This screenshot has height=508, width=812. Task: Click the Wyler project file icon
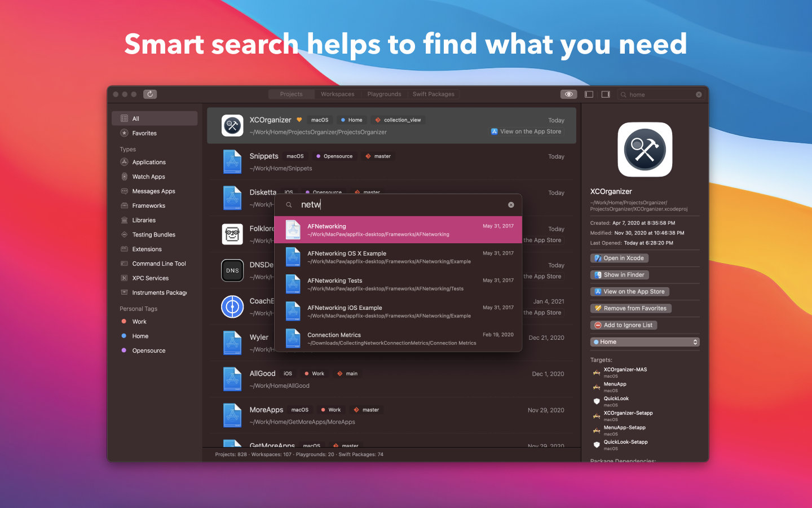click(232, 343)
